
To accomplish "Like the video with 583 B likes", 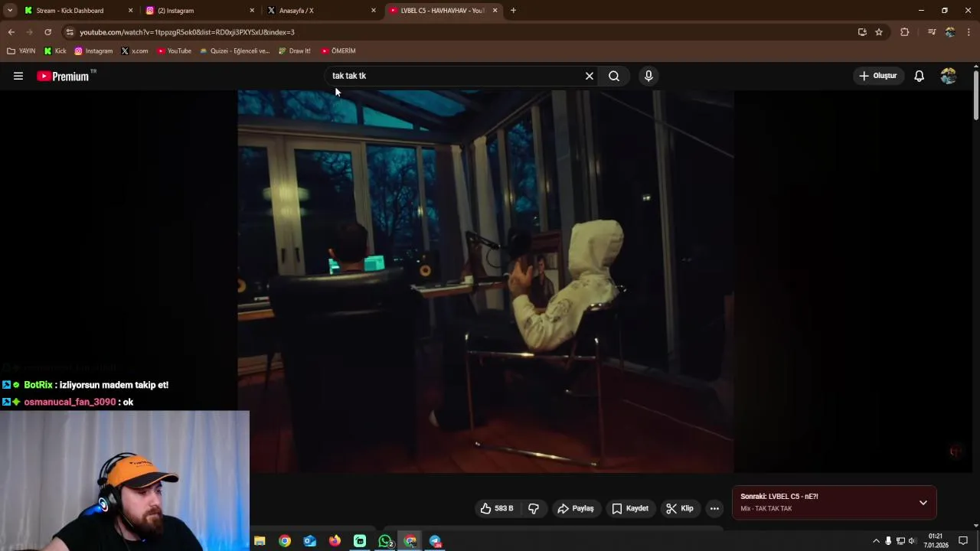I will point(496,508).
